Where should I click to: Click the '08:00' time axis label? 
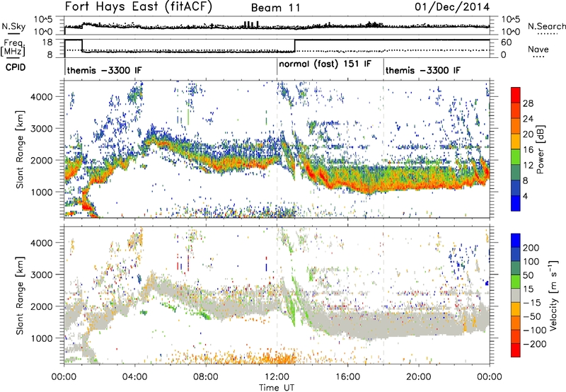point(206,377)
